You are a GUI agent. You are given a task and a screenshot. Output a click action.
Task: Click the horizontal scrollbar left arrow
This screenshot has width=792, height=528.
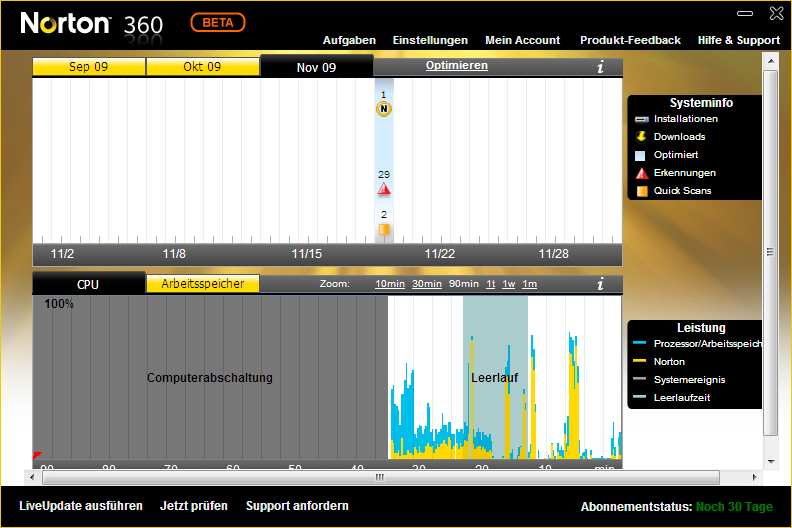click(x=32, y=477)
